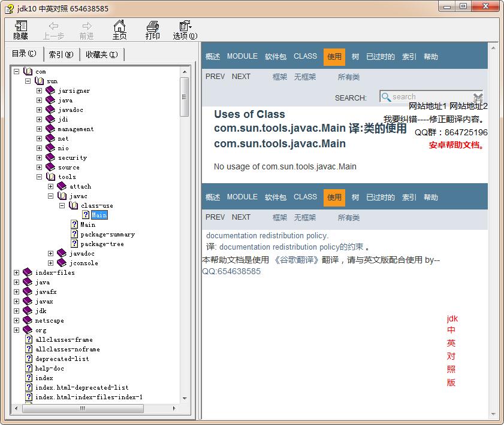Select the index.html-deprecated-list tree item

tap(82, 387)
